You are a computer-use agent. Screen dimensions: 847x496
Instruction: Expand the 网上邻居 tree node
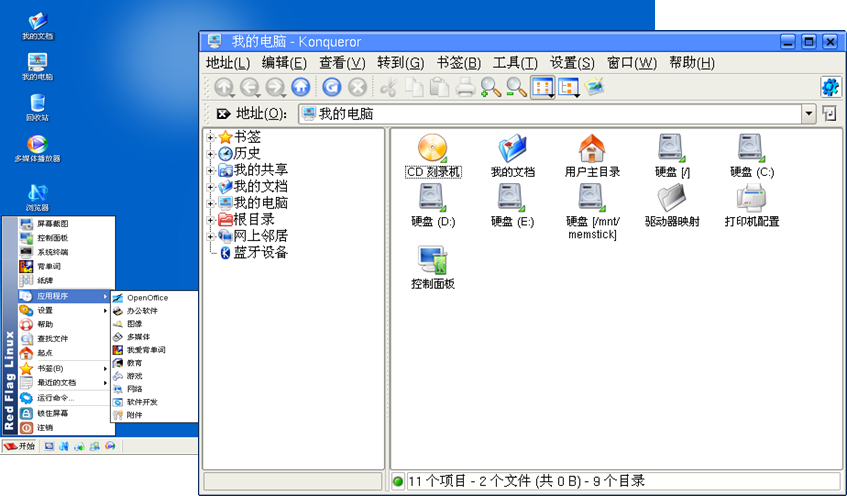click(211, 237)
